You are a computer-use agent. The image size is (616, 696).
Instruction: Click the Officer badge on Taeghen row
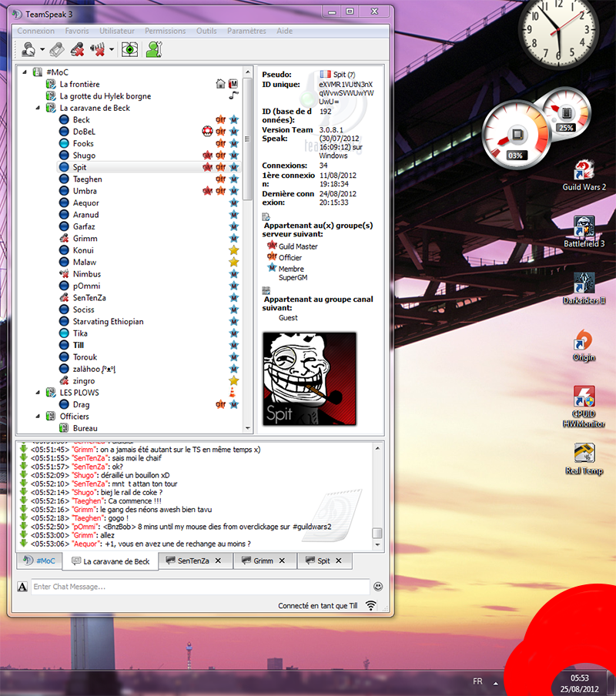[x=220, y=179]
